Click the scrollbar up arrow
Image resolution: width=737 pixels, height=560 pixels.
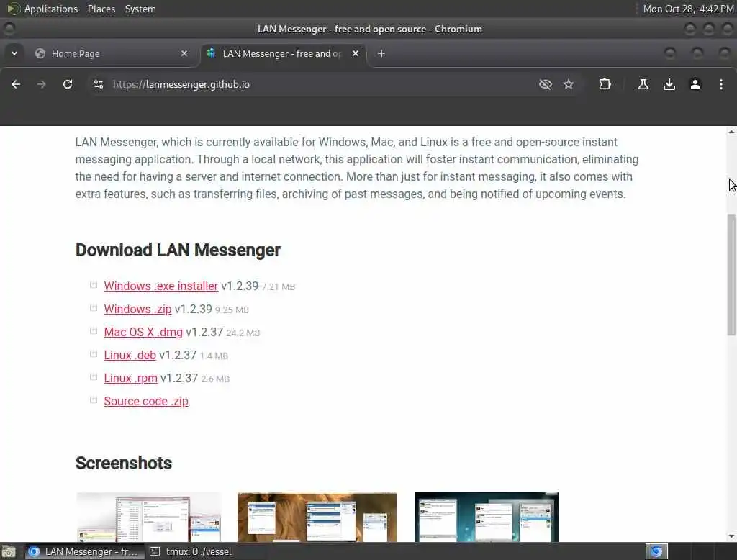731,132
